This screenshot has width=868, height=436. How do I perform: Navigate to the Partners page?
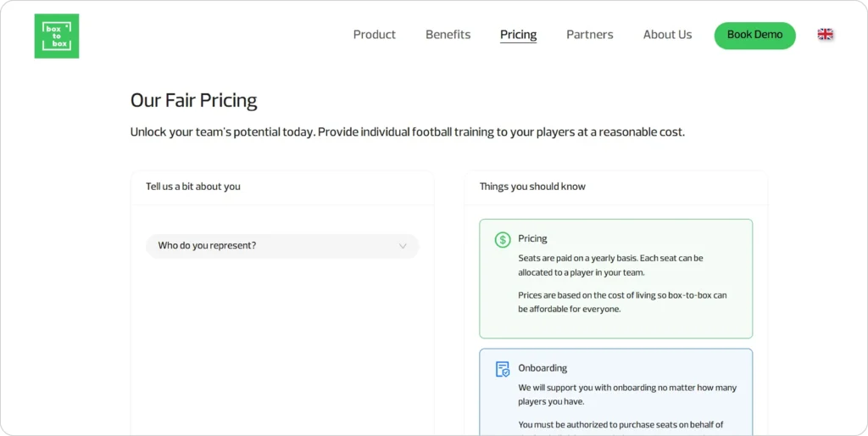tap(589, 35)
